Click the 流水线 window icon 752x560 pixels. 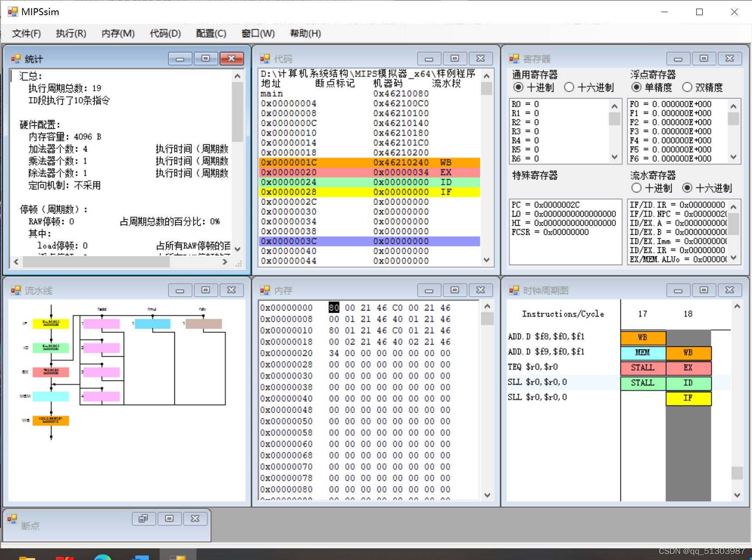point(16,290)
